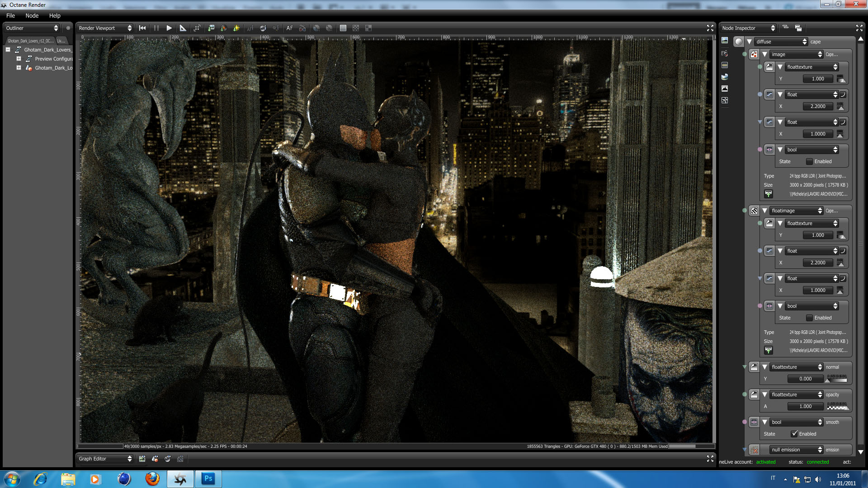Viewport: 868px width, 488px height.
Task: Expand the Preview Configuration tree item
Action: (19, 59)
